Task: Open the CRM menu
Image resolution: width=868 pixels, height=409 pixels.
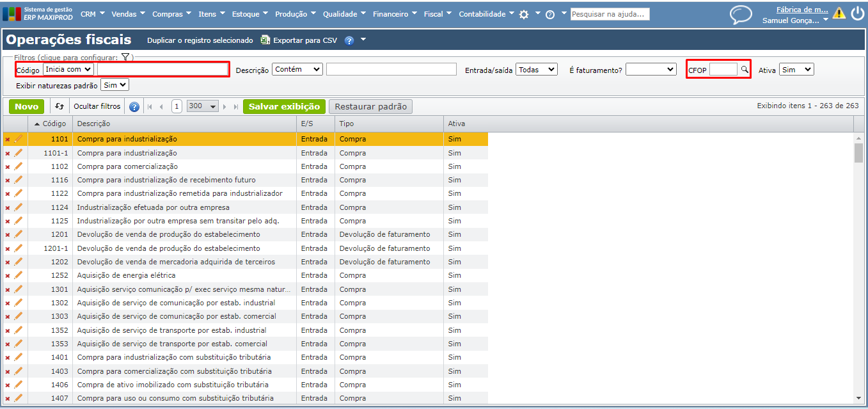Action: [x=92, y=14]
